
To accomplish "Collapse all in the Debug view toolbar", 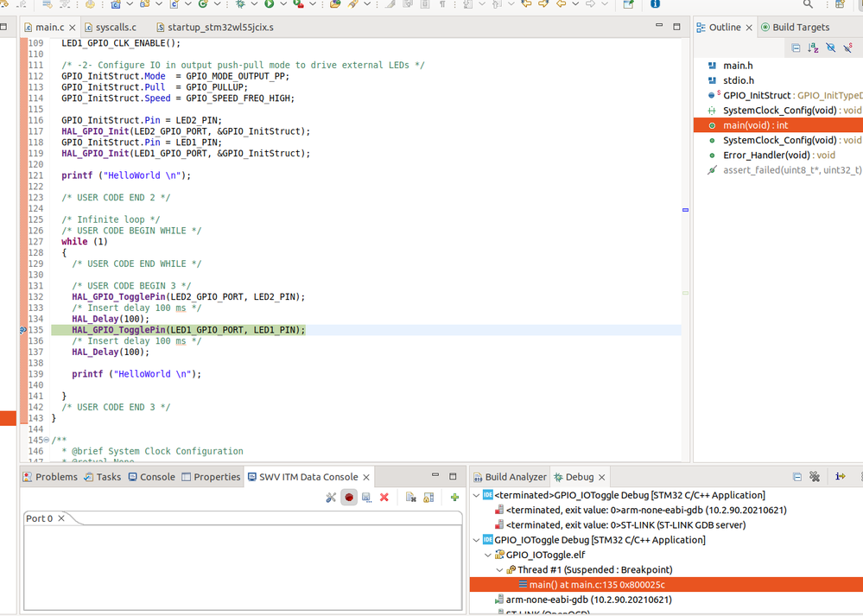I will pyautogui.click(x=797, y=477).
